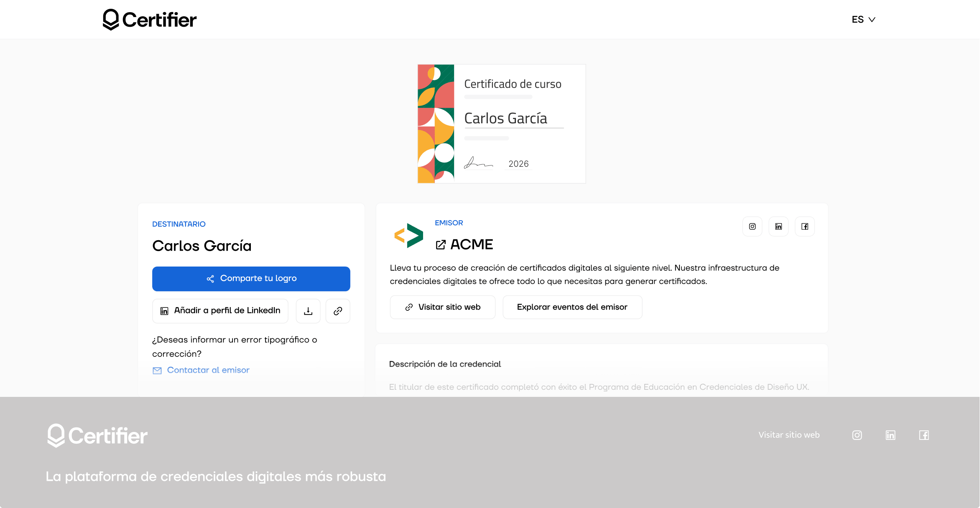The height and width of the screenshot is (508, 980).
Task: Click the Visitar sitio web button
Action: (443, 307)
